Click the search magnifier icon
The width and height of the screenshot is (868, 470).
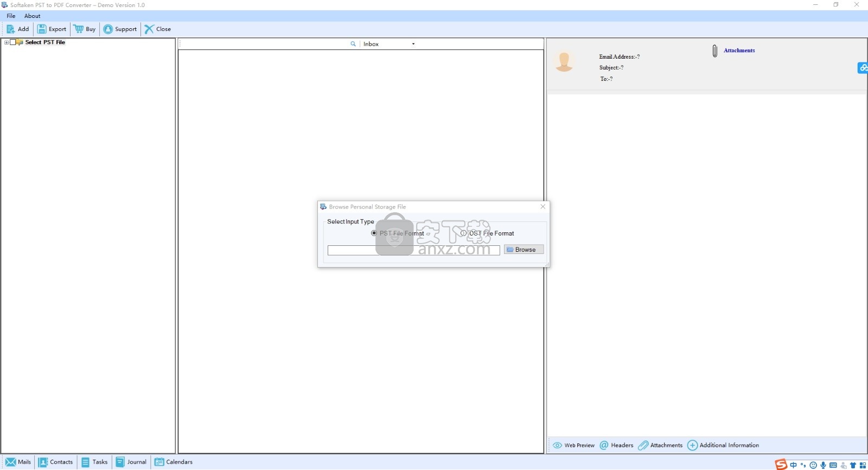click(353, 44)
